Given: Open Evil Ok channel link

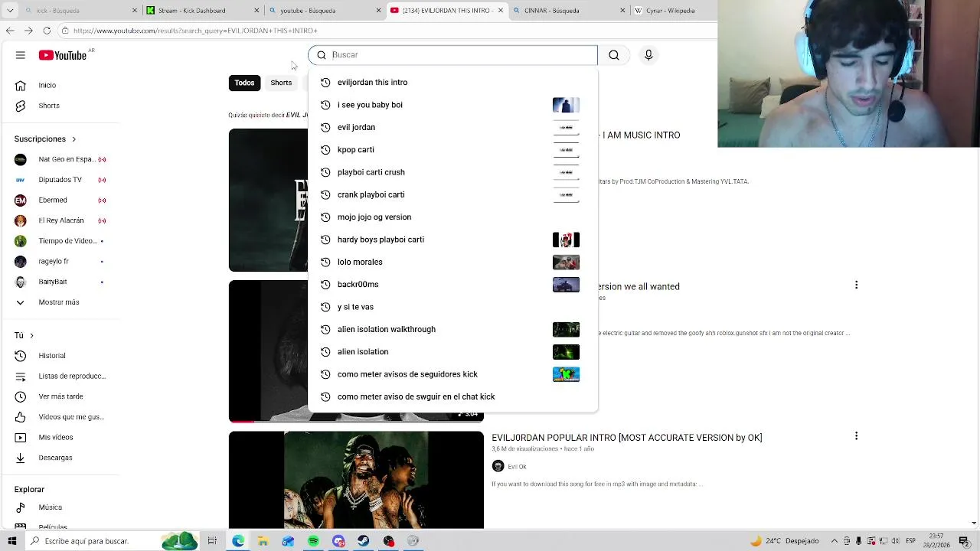Looking at the screenshot, I should point(517,467).
